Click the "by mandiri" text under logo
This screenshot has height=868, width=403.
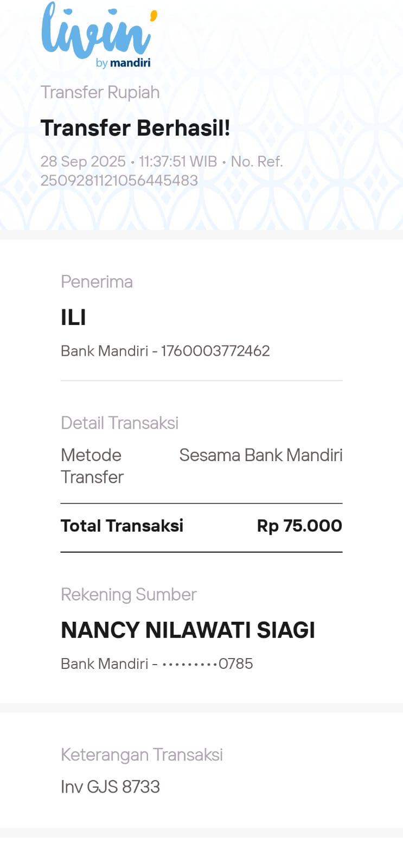tap(123, 63)
